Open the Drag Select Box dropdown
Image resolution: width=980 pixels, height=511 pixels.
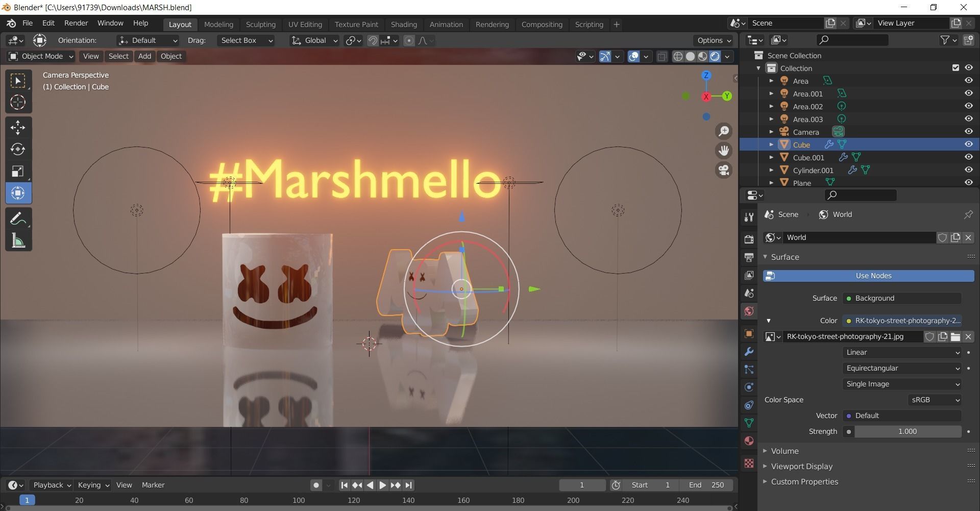[x=246, y=40]
